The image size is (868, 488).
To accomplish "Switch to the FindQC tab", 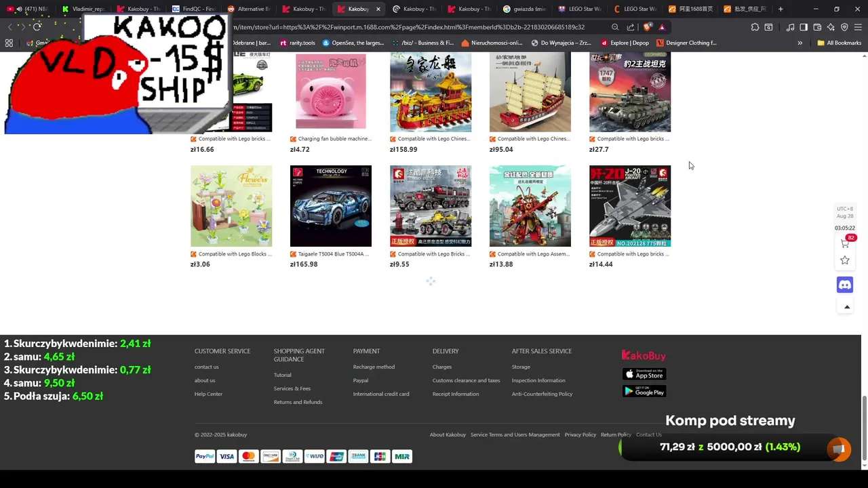I will click(x=194, y=9).
